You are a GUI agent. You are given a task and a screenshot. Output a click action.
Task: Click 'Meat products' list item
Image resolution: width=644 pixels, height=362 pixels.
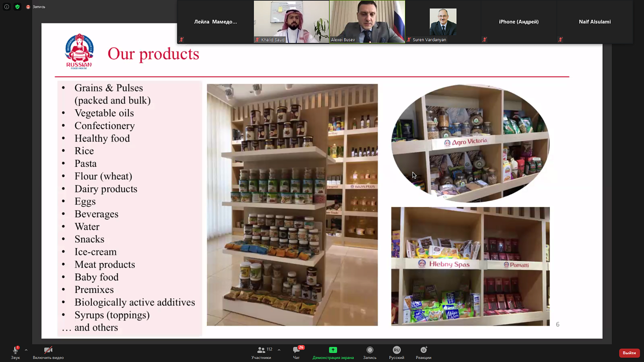(105, 265)
